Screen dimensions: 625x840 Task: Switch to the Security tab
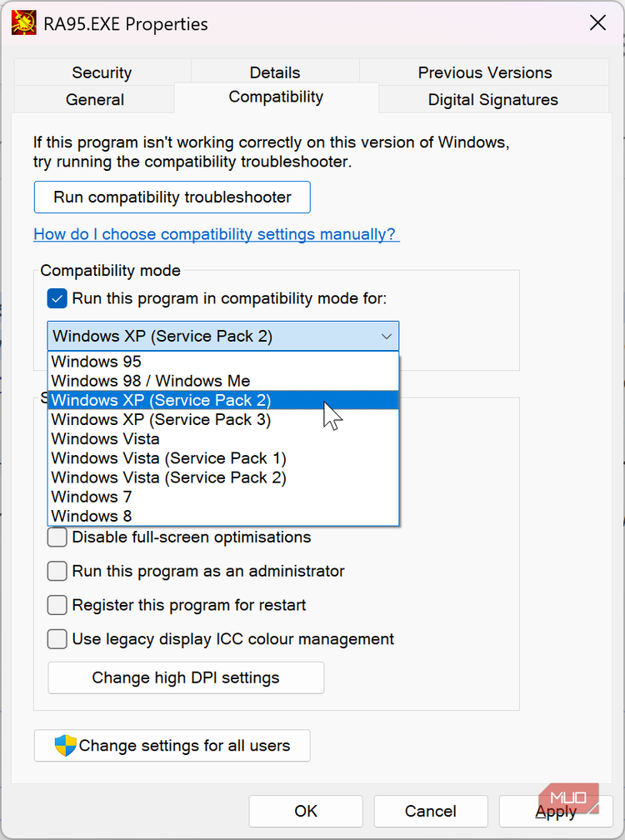tap(101, 72)
